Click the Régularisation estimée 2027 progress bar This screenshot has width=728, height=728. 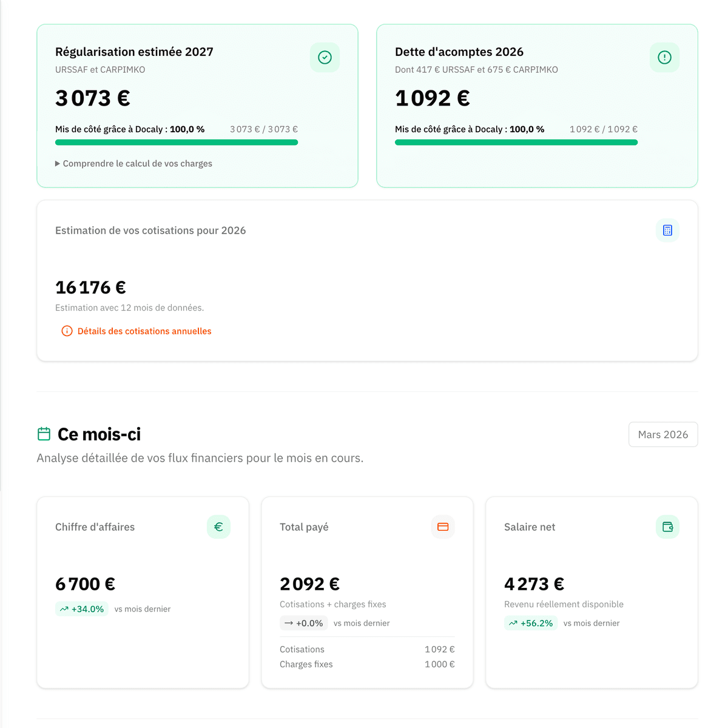tap(177, 143)
